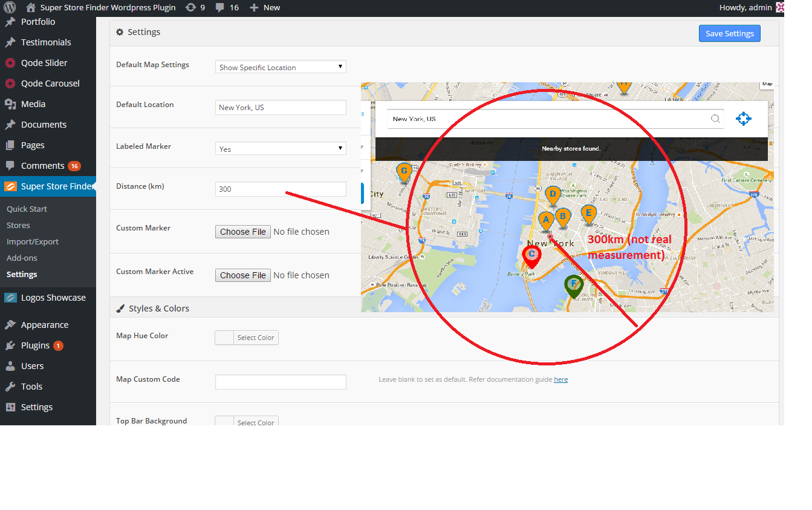The image size is (812, 510).
Task: Click the sidebar Settings sliders icon
Action: click(10, 407)
